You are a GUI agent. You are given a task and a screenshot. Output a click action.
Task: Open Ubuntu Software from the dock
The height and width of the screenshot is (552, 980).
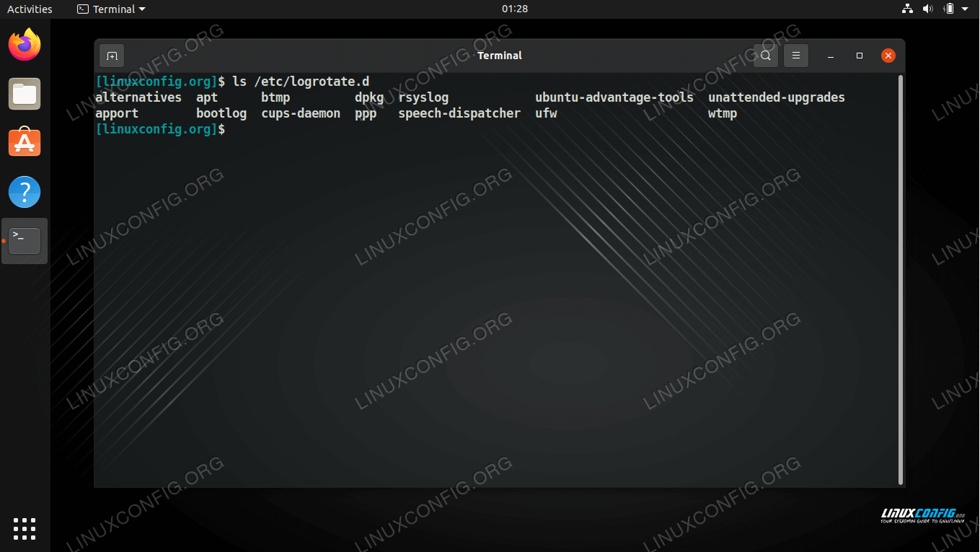pyautogui.click(x=25, y=143)
